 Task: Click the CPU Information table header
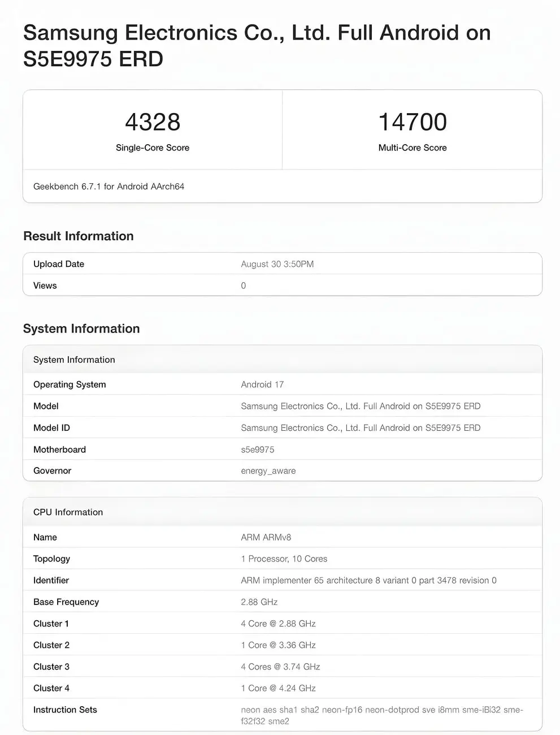pyautogui.click(x=283, y=512)
